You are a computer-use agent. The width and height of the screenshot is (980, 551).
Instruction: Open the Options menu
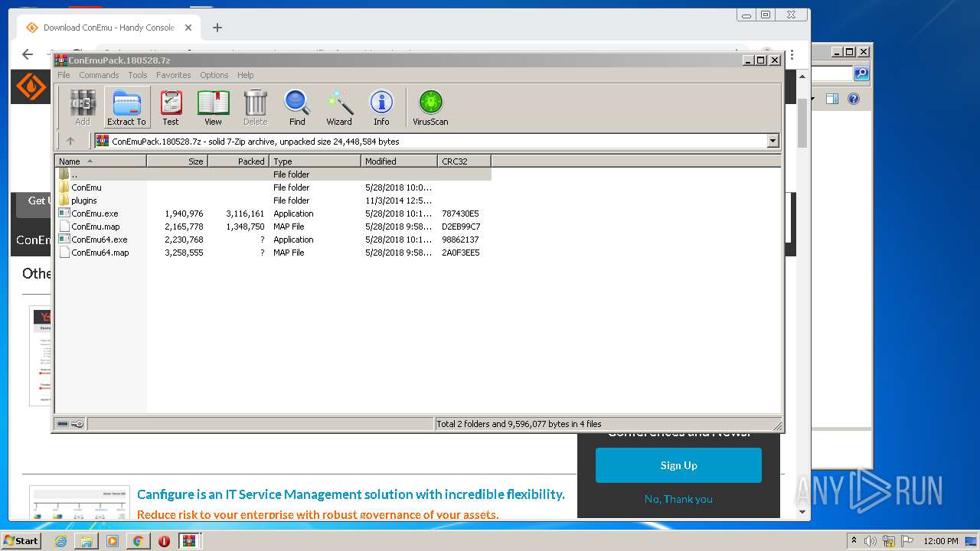[214, 75]
